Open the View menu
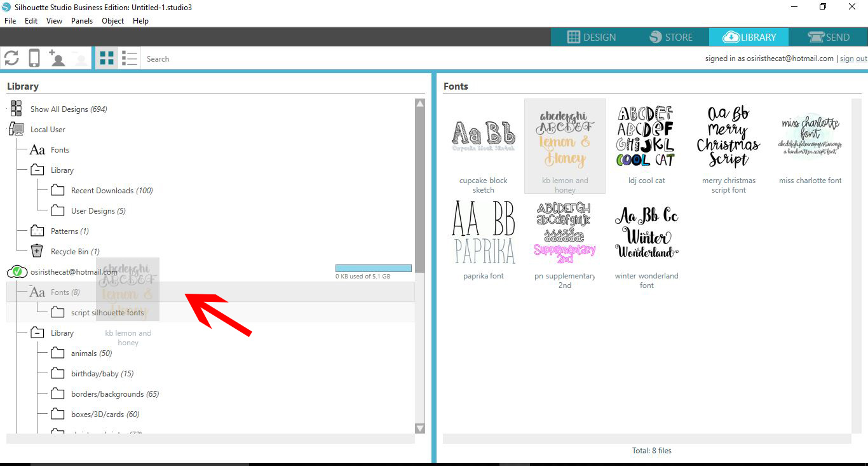Screen dimensions: 868x466 pos(54,20)
